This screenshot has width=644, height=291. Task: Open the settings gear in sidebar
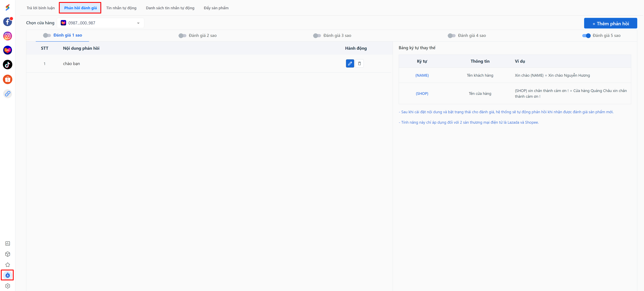pos(7,286)
